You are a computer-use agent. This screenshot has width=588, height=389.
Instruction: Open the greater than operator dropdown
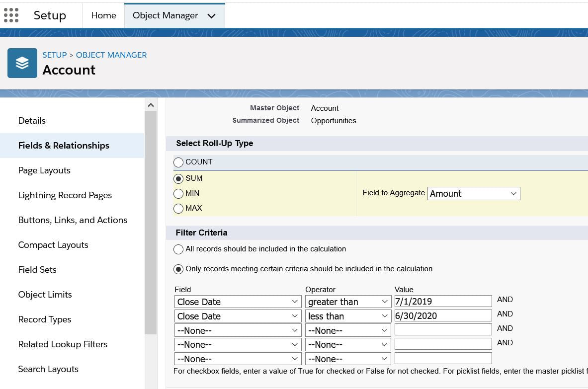tap(348, 302)
